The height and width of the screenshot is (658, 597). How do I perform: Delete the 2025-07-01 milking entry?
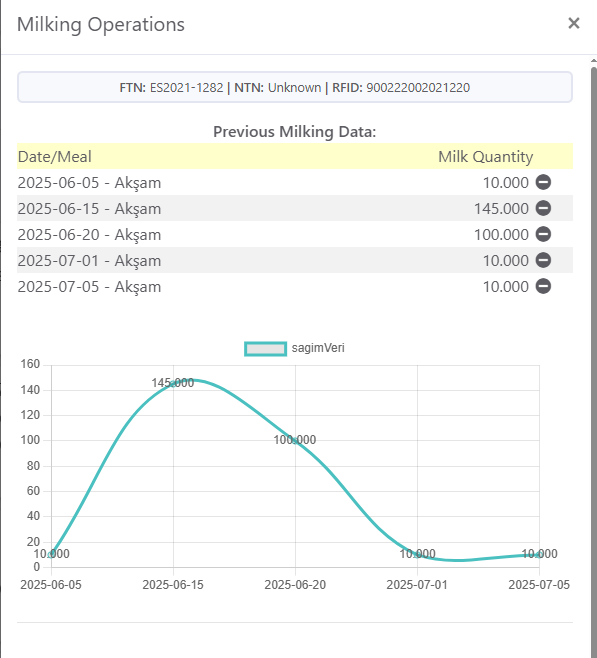coord(543,261)
